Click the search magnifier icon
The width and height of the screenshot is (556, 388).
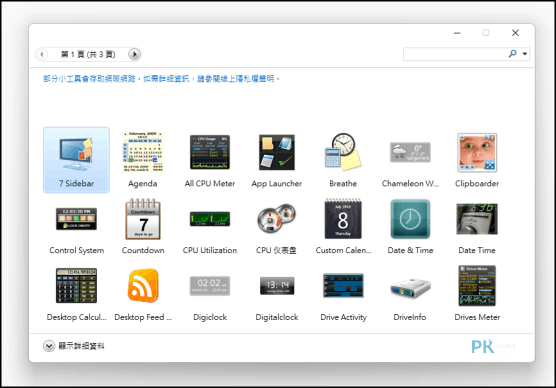click(x=512, y=54)
